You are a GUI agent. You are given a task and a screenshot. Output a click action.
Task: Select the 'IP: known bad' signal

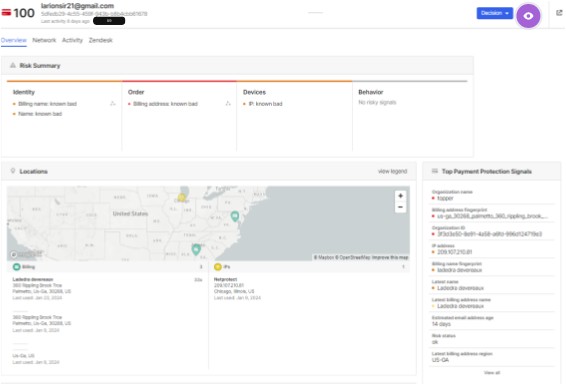[265, 104]
